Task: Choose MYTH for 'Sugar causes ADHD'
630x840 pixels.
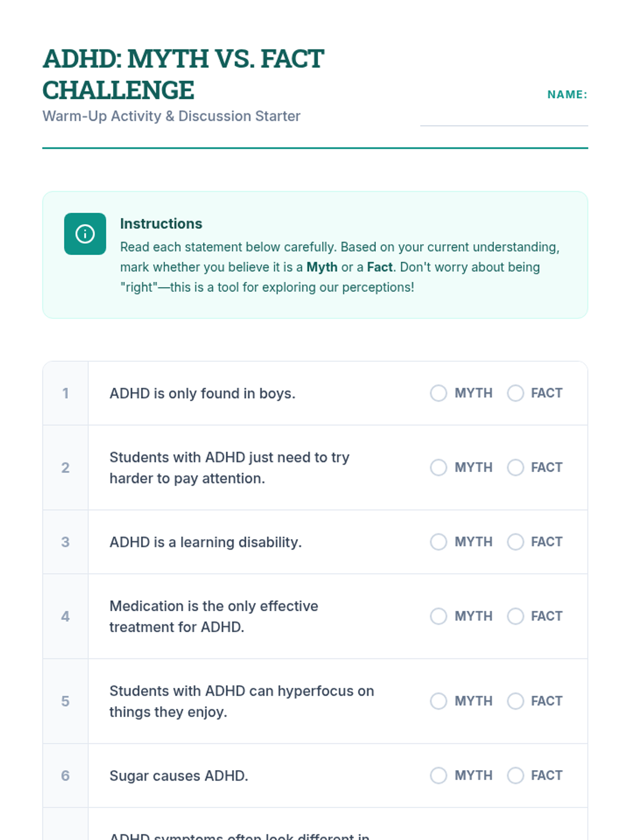Action: 438,775
